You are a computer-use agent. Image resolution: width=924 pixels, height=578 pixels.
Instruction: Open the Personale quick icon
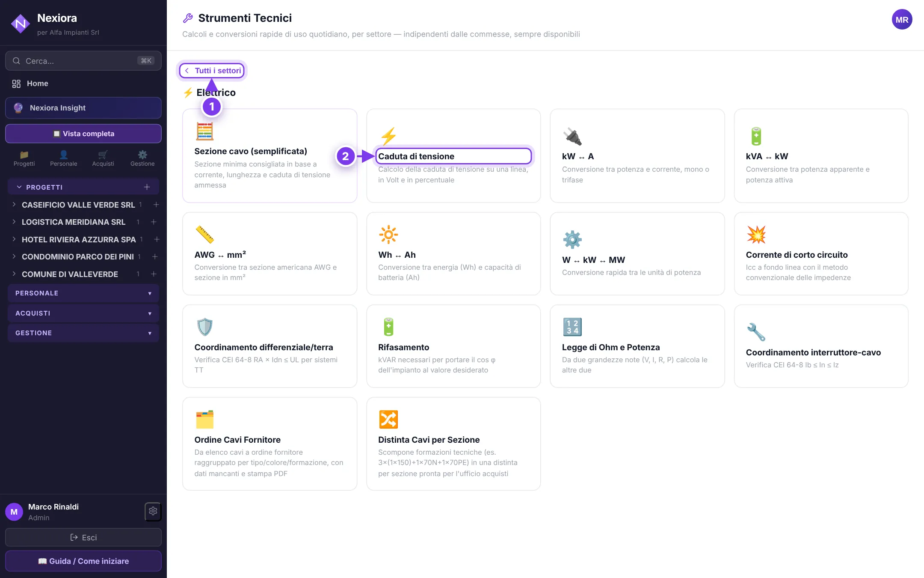click(x=63, y=158)
